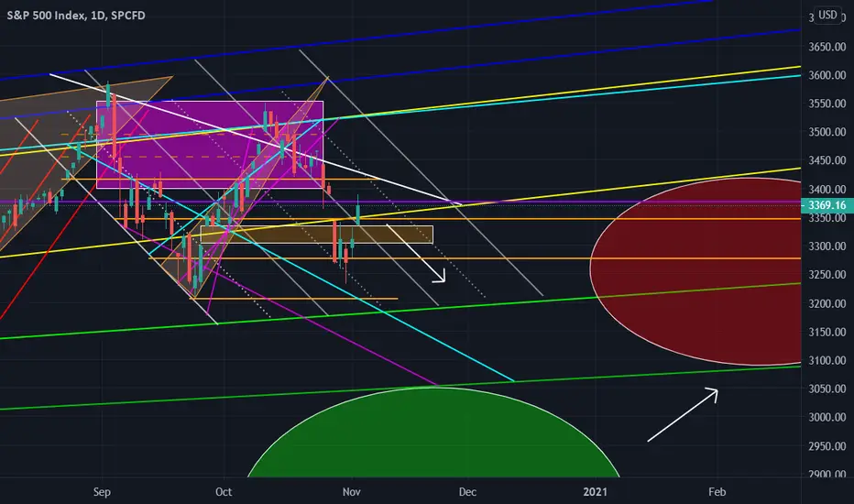The width and height of the screenshot is (854, 504).
Task: Select the purple rectangle zone
Action: [x=210, y=145]
